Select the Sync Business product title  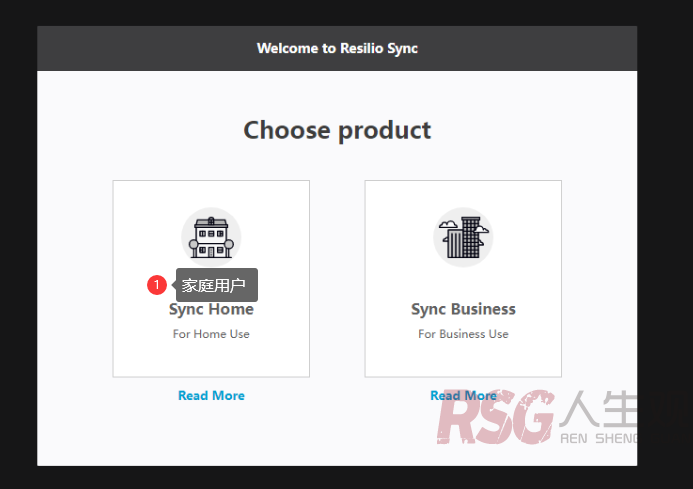point(463,309)
